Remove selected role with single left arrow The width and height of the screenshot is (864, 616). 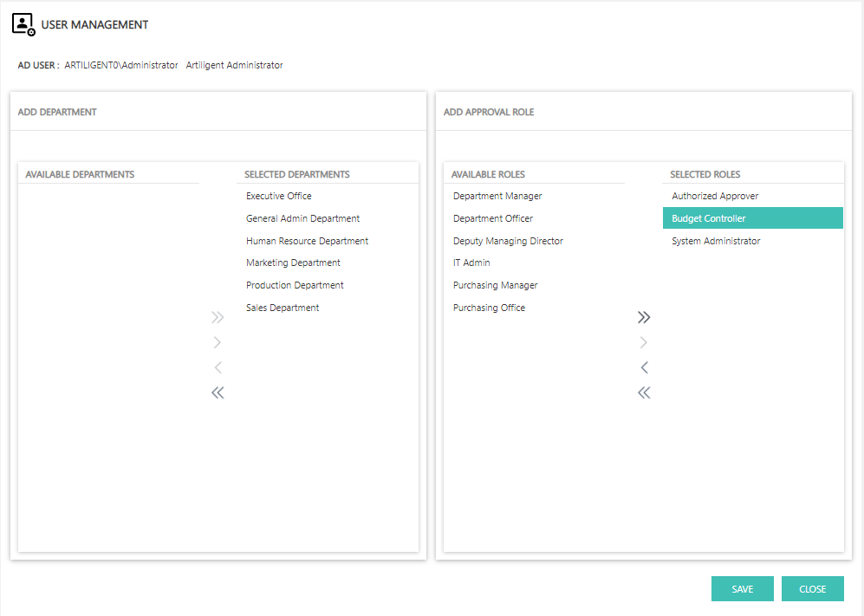coord(644,367)
